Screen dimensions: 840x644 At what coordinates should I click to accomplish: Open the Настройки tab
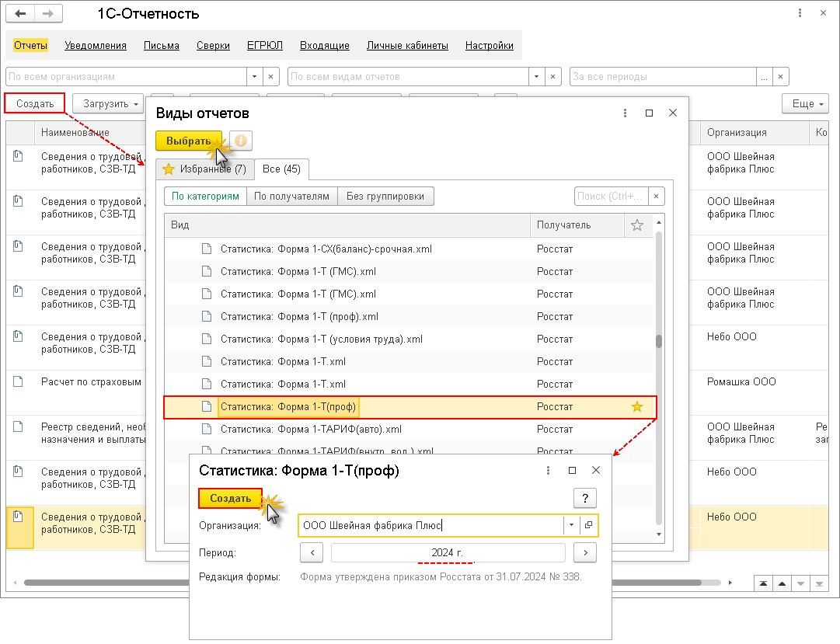(489, 46)
